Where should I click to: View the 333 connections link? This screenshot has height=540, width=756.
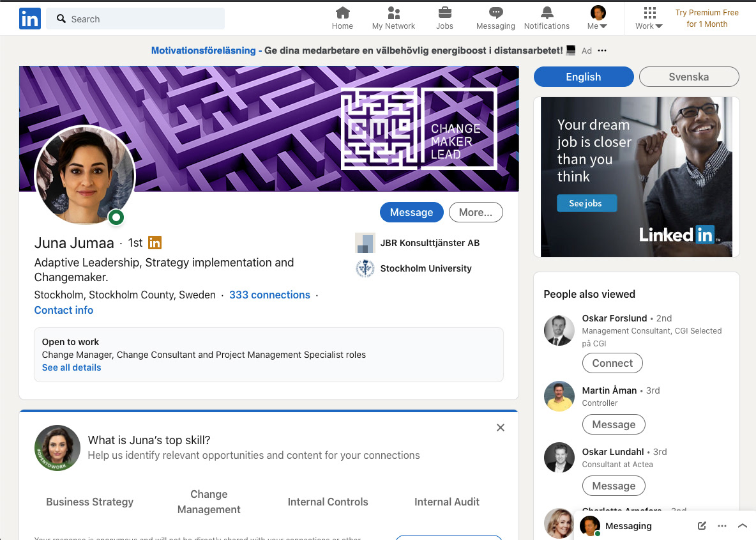click(269, 295)
